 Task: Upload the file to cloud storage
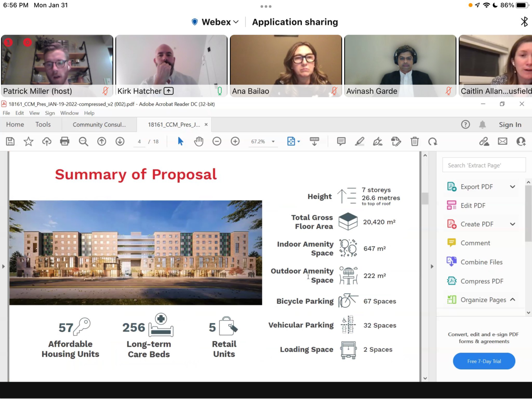[x=47, y=141]
